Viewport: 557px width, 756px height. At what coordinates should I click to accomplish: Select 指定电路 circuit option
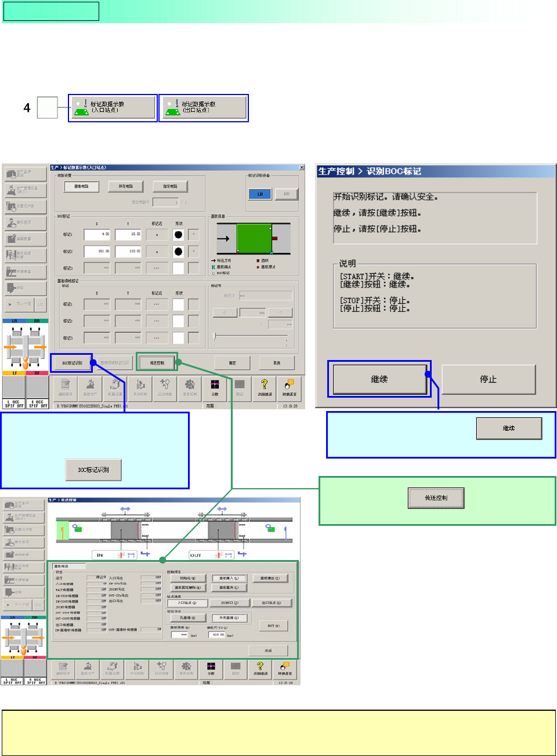coord(170,186)
